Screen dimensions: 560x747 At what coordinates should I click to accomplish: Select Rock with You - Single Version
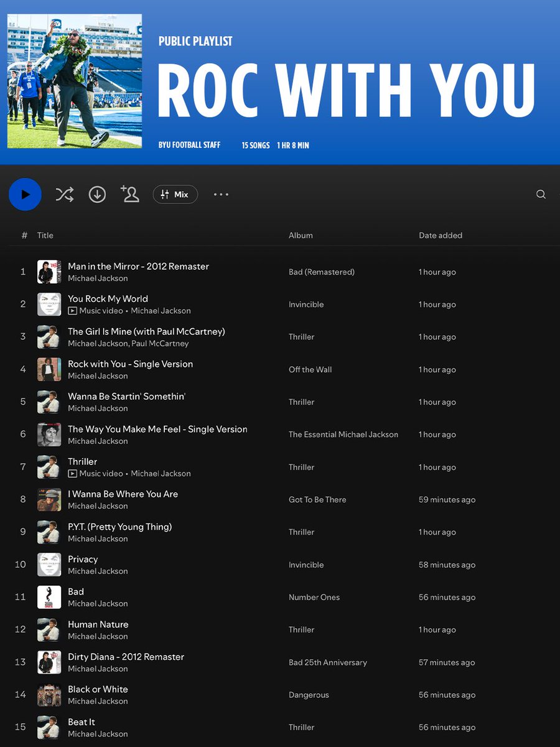coord(130,364)
